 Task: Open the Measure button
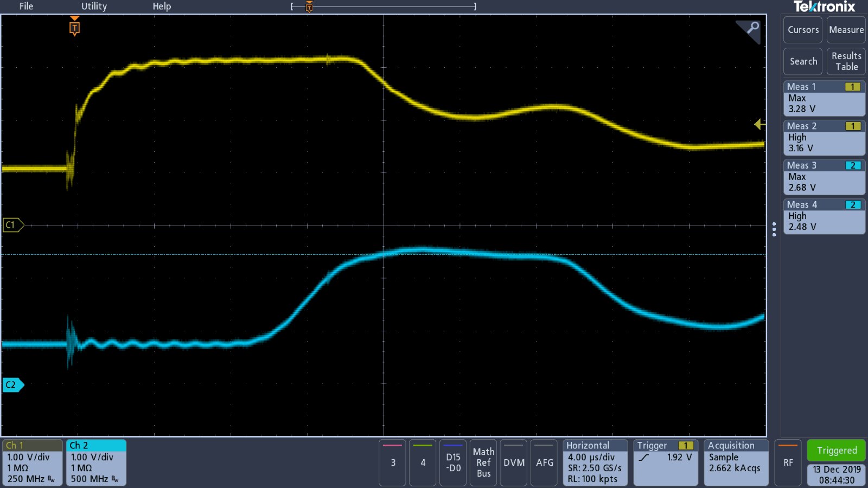click(846, 30)
